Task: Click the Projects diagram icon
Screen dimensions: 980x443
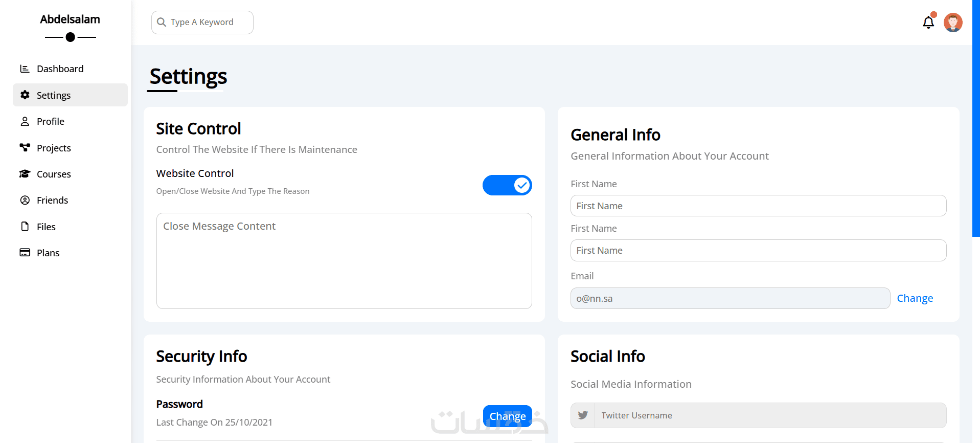Action: click(x=25, y=148)
